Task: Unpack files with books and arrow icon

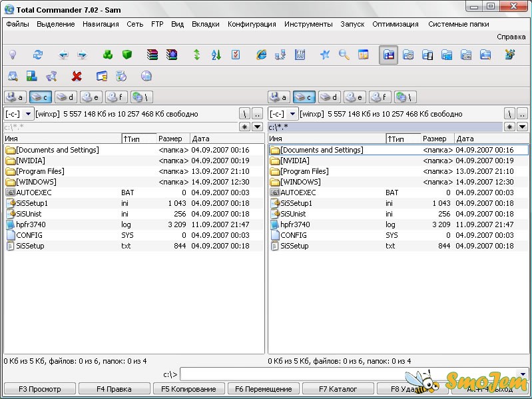Action: 172,55
